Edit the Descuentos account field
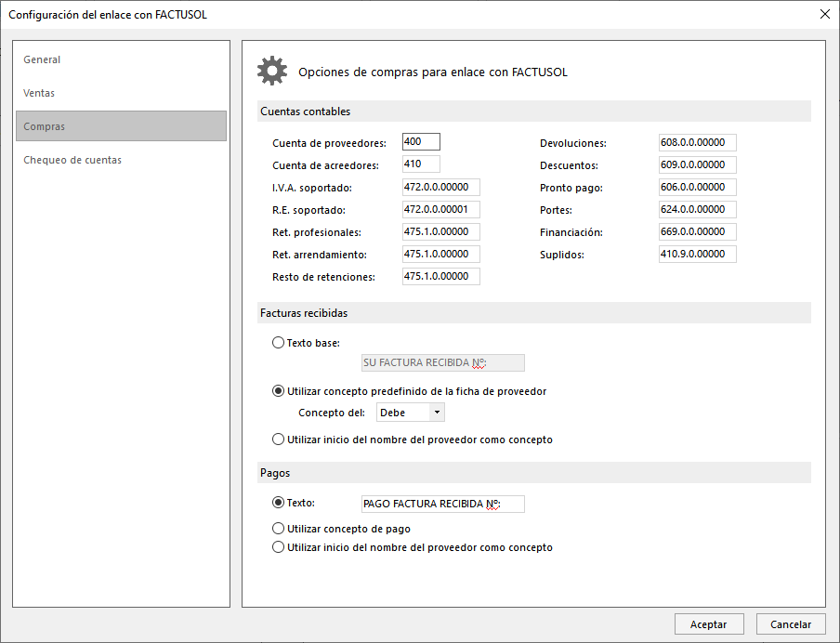840x643 pixels. tap(698, 164)
